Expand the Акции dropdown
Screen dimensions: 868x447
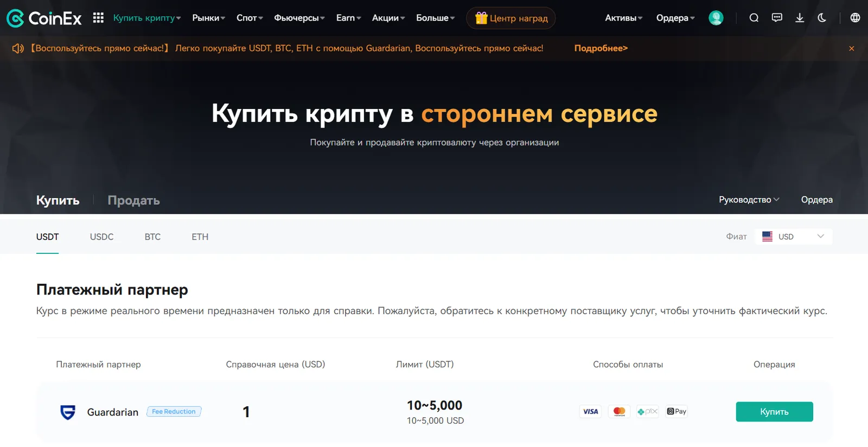point(388,18)
